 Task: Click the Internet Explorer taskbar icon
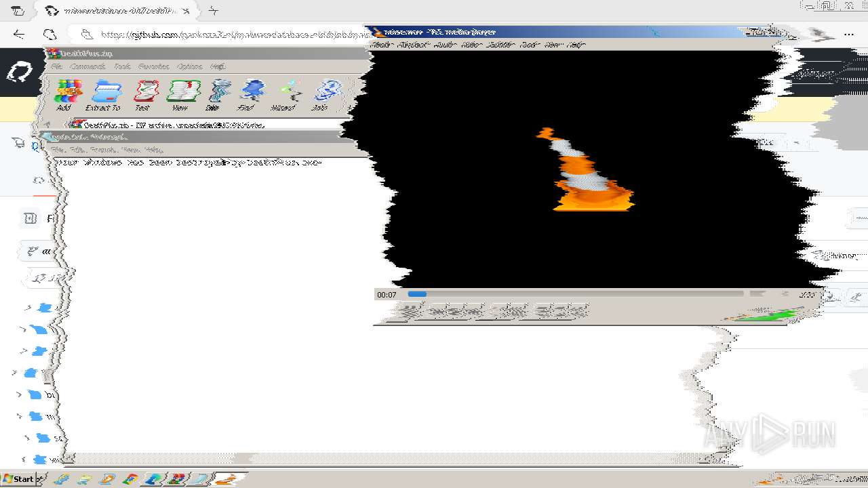pos(61,479)
